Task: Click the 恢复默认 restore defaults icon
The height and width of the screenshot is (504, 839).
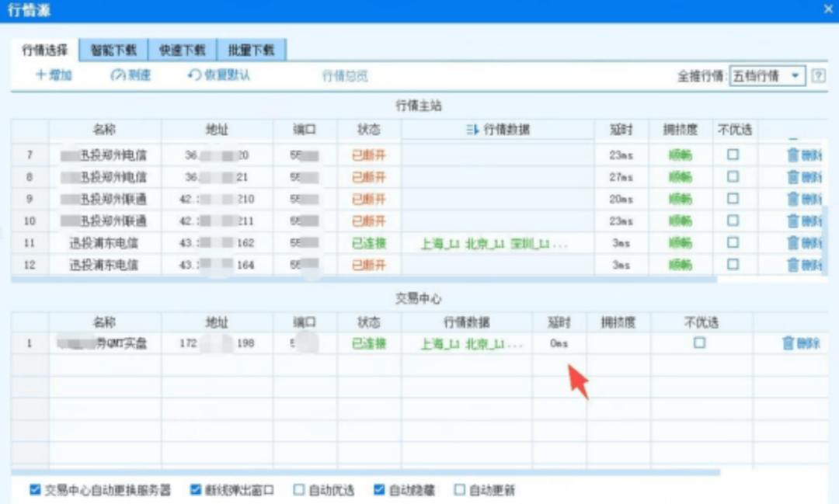Action: click(x=195, y=75)
